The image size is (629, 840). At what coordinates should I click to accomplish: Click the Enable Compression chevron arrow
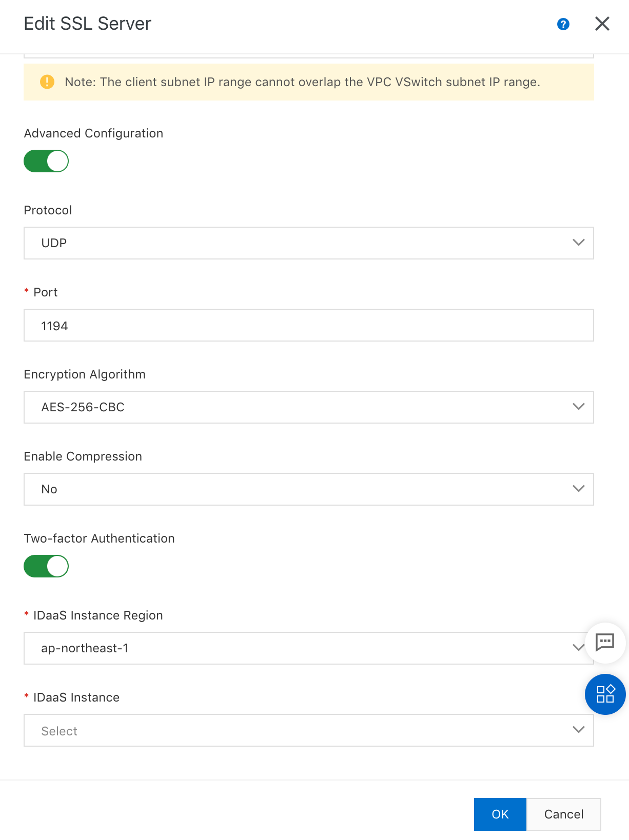tap(578, 489)
